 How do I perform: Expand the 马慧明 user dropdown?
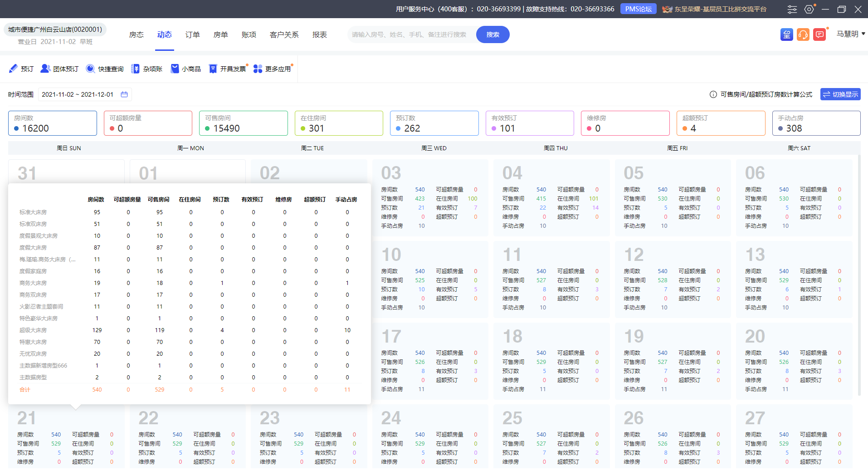(x=851, y=34)
